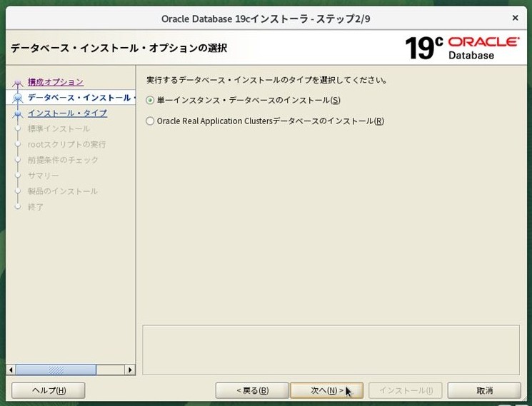The height and width of the screenshot is (406, 532).
Task: Click sidebar scrollbar left arrow
Action: [11, 370]
